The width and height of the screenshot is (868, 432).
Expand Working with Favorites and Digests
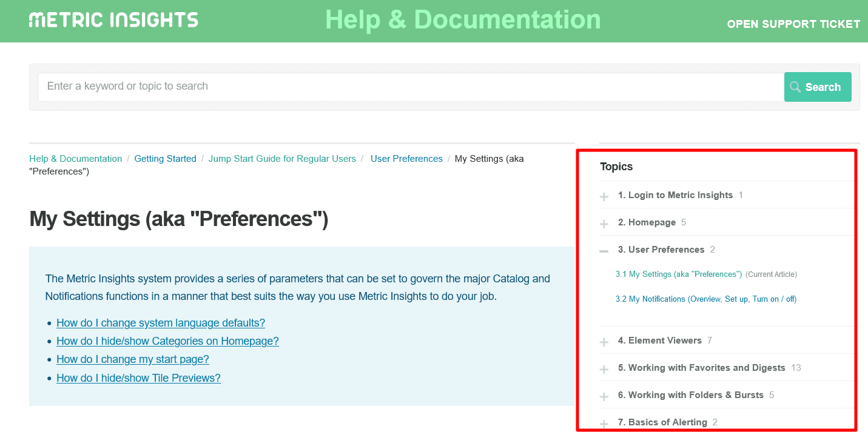pyautogui.click(x=604, y=369)
